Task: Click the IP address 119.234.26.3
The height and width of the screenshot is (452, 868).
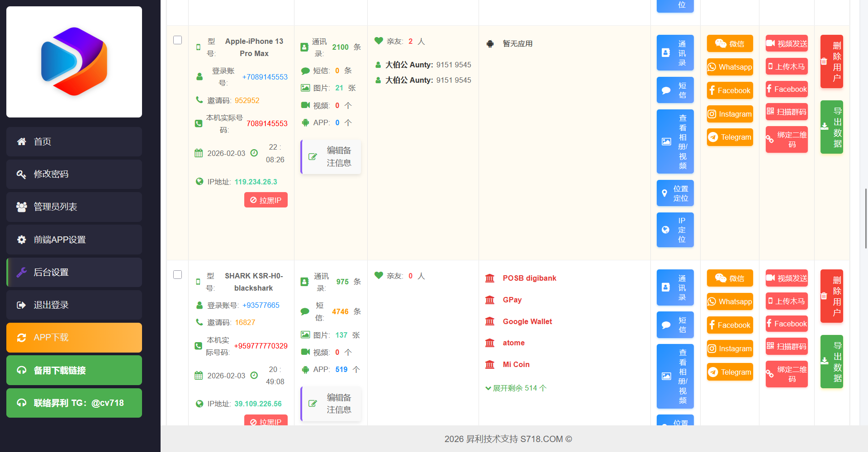Action: (256, 182)
